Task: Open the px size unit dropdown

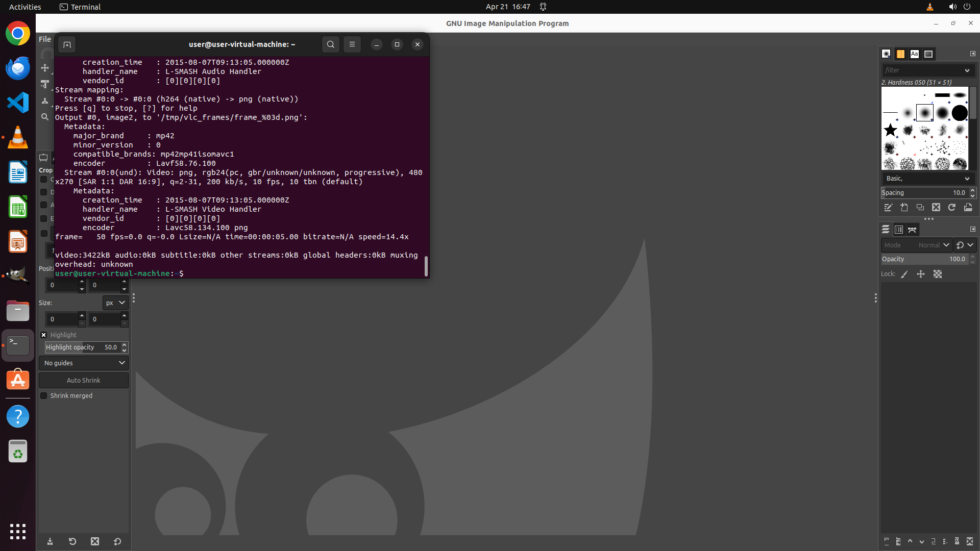Action: 115,303
